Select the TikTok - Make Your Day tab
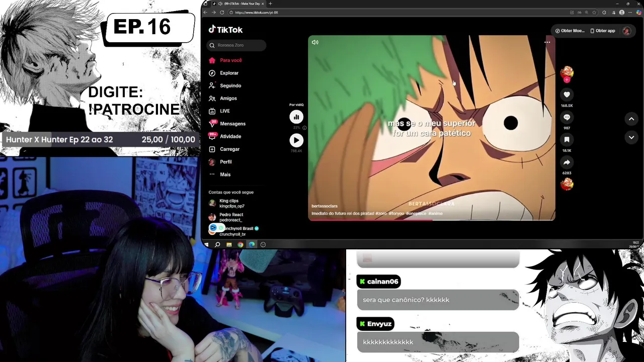This screenshot has height=362, width=644. (238, 4)
